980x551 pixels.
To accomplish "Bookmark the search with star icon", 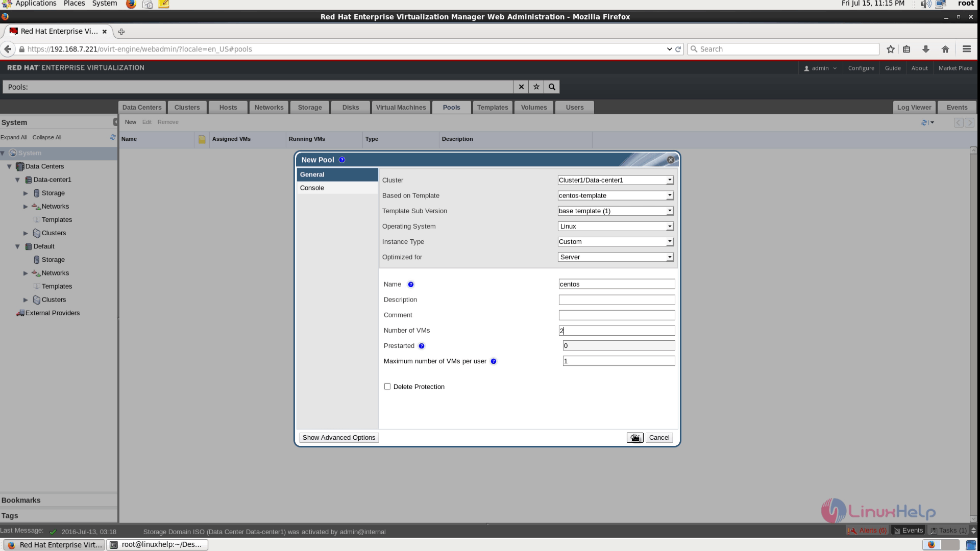I will tap(536, 87).
